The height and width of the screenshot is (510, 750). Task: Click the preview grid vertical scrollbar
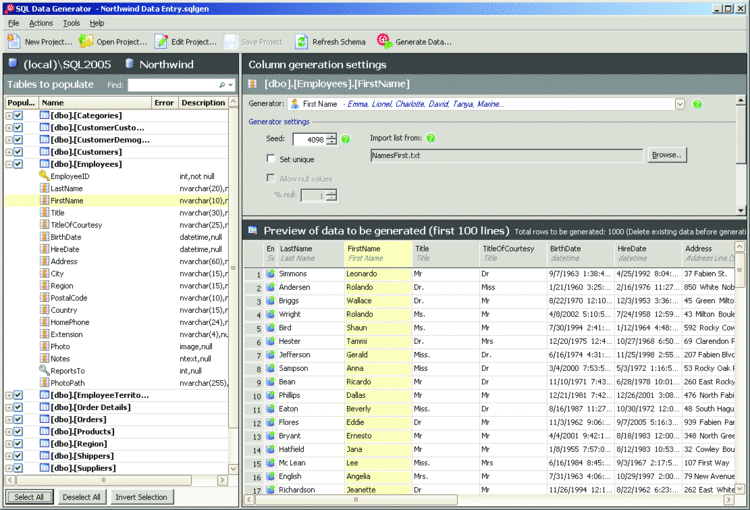(739, 370)
